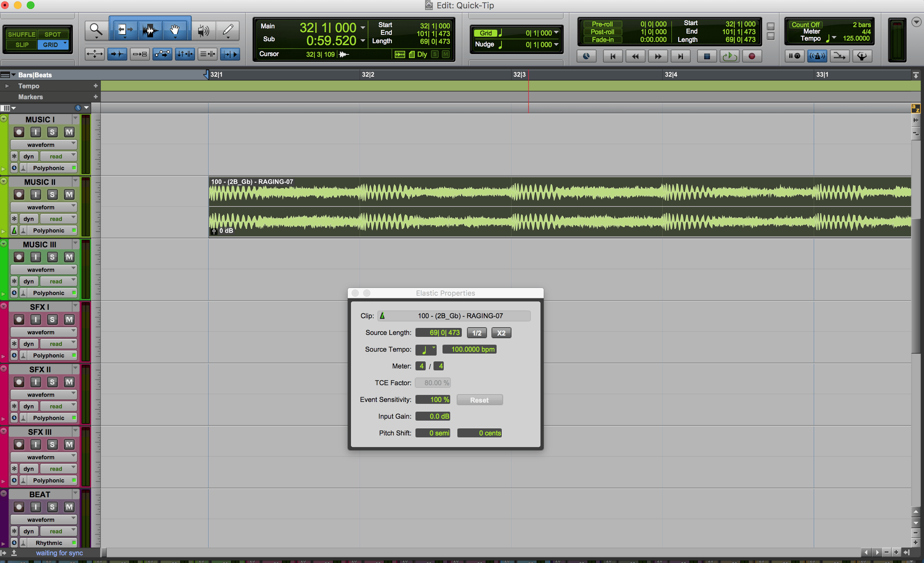Open timebase selector on MUSIC I track
The height and width of the screenshot is (563, 924).
click(14, 168)
